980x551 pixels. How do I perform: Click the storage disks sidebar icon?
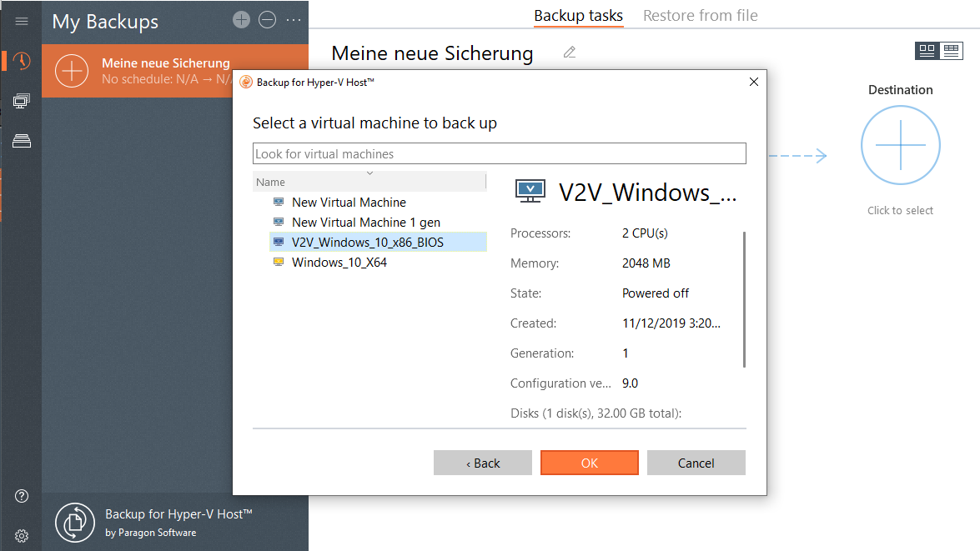pos(21,140)
